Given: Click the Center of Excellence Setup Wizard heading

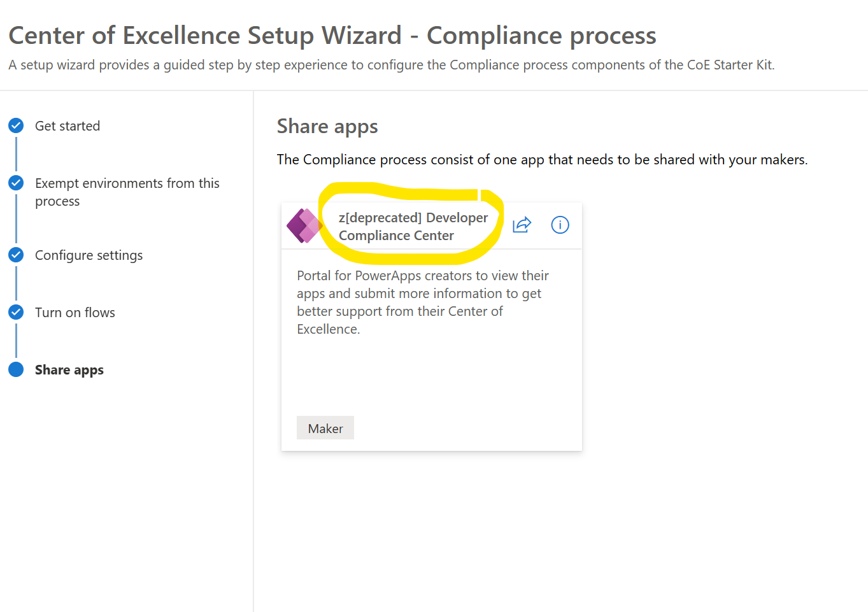Looking at the screenshot, I should [x=332, y=35].
